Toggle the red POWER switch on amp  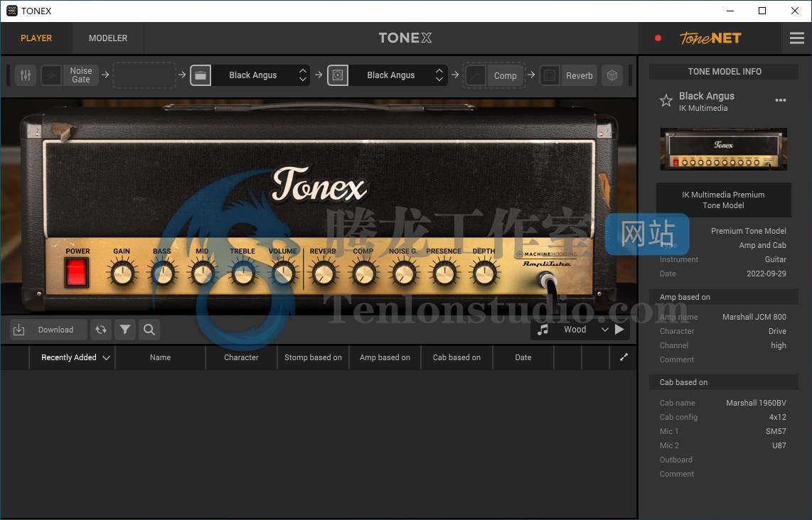[x=77, y=272]
